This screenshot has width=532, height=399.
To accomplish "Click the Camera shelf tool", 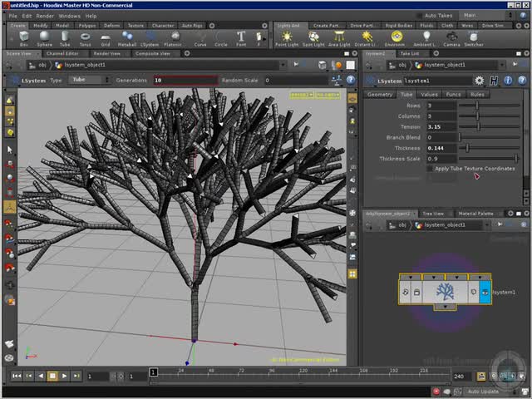I will point(451,38).
